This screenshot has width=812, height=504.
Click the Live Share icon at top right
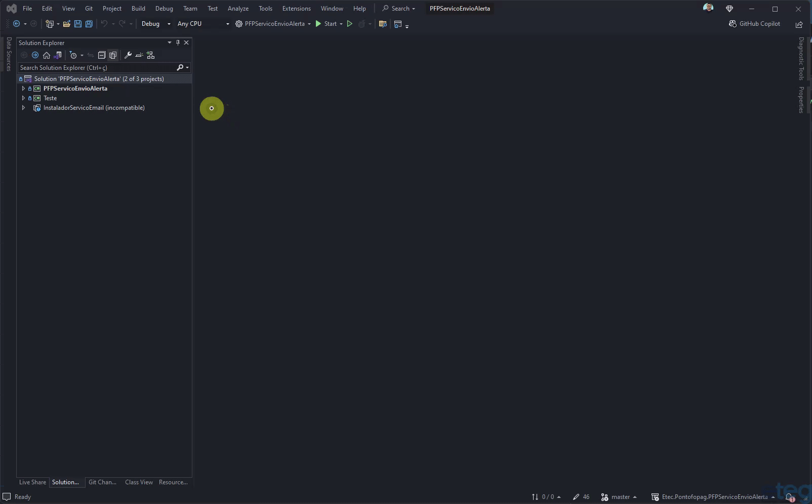pos(799,24)
